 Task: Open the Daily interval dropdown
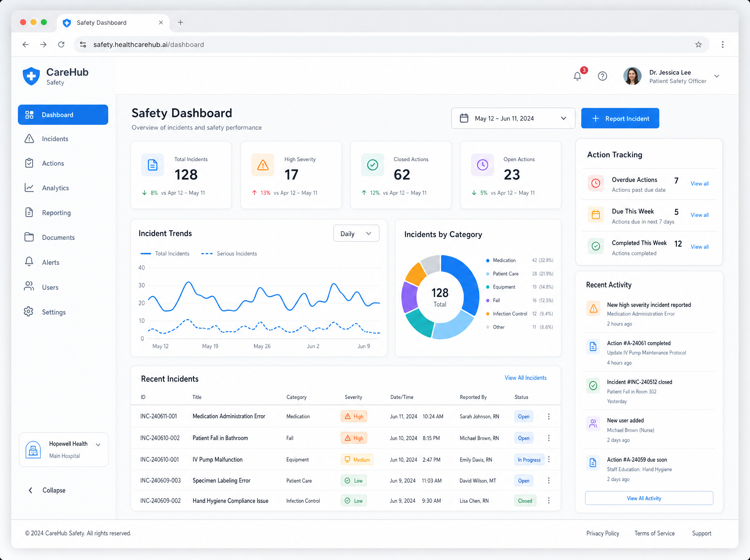coord(356,233)
